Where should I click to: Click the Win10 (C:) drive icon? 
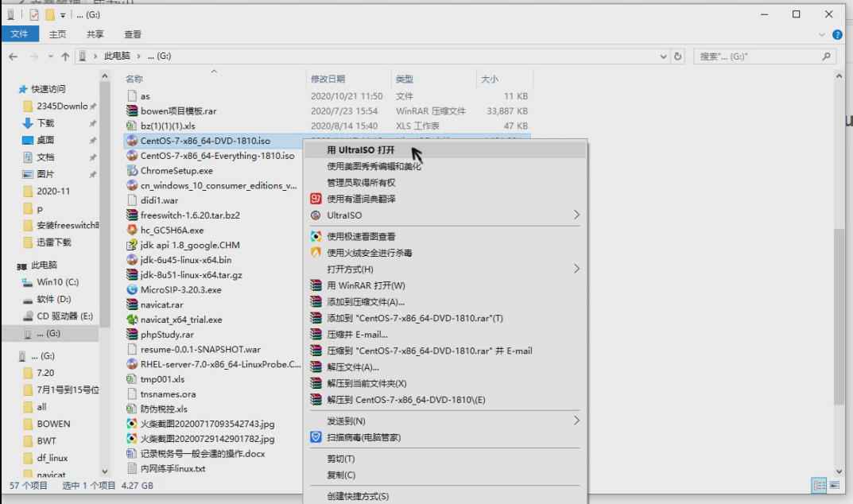point(27,282)
